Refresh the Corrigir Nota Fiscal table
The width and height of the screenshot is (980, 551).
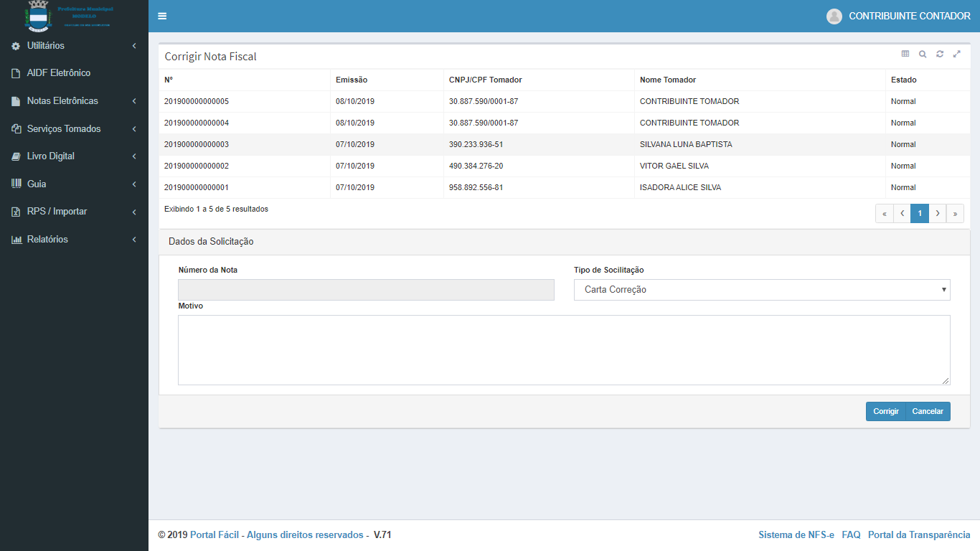coord(940,54)
